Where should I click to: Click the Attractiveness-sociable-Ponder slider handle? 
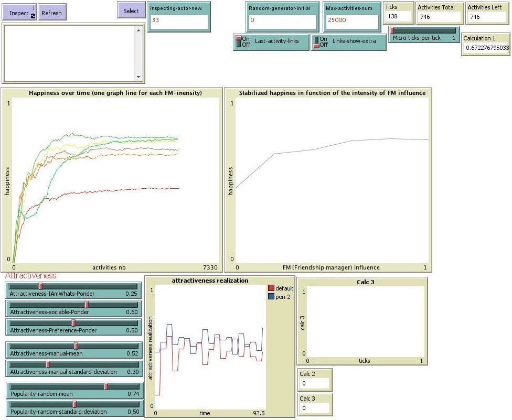pyautogui.click(x=87, y=304)
